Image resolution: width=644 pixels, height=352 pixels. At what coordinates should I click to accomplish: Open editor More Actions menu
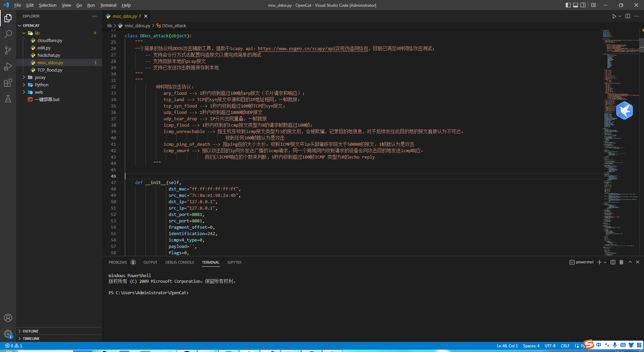pos(636,16)
